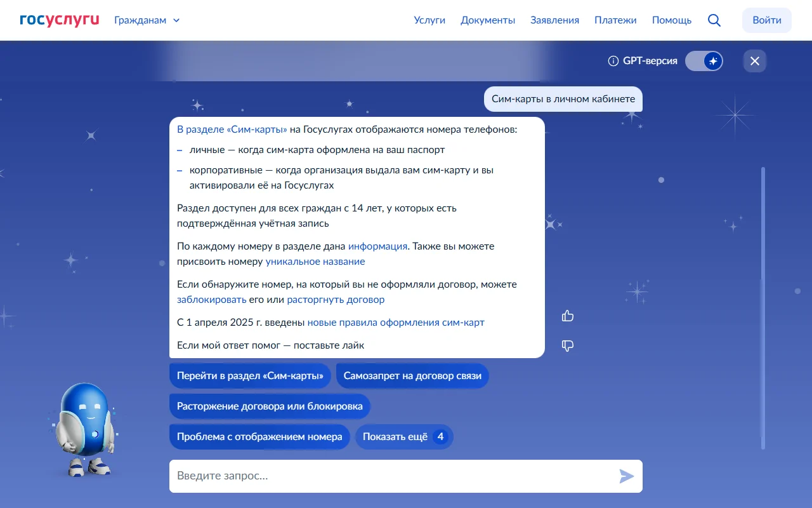Close the chat with X button

pyautogui.click(x=755, y=61)
